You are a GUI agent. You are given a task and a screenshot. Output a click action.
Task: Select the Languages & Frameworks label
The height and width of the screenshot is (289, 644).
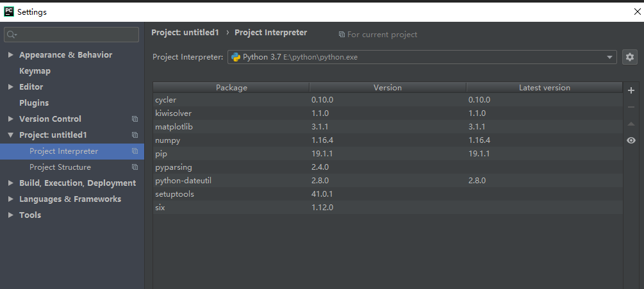70,199
